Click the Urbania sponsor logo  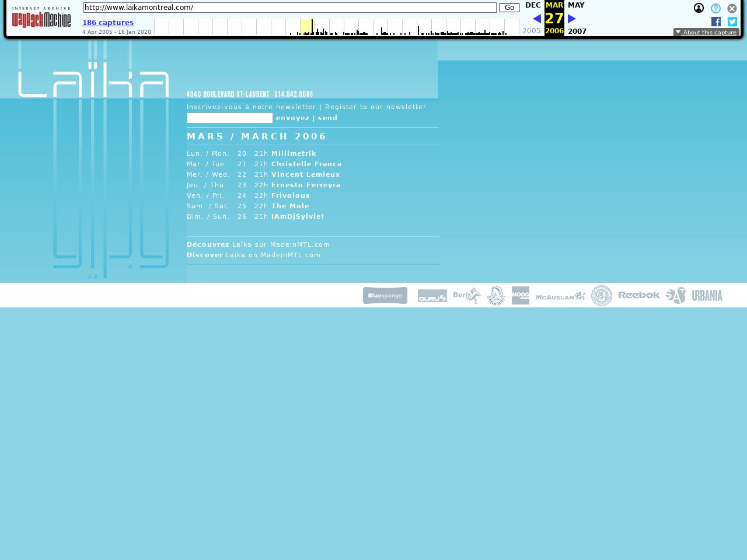tap(707, 296)
